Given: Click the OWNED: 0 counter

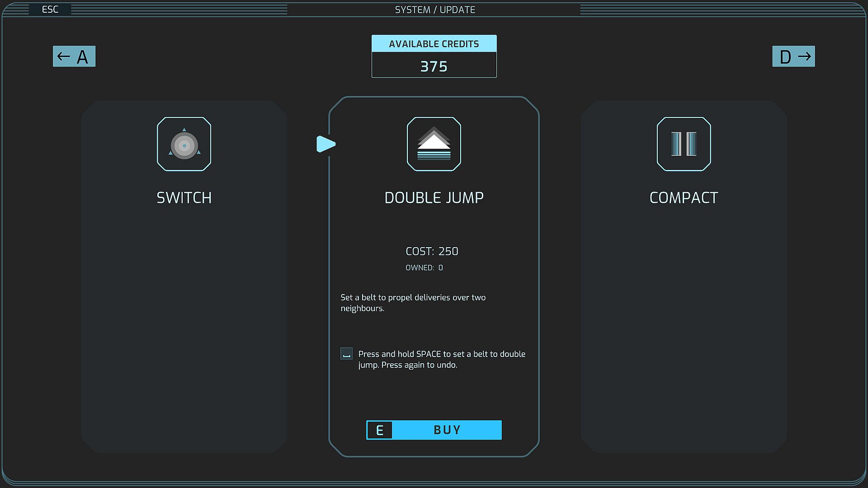Looking at the screenshot, I should click(x=424, y=268).
